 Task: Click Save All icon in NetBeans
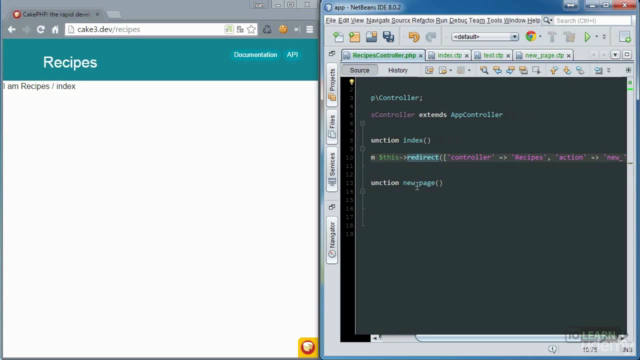pos(388,37)
